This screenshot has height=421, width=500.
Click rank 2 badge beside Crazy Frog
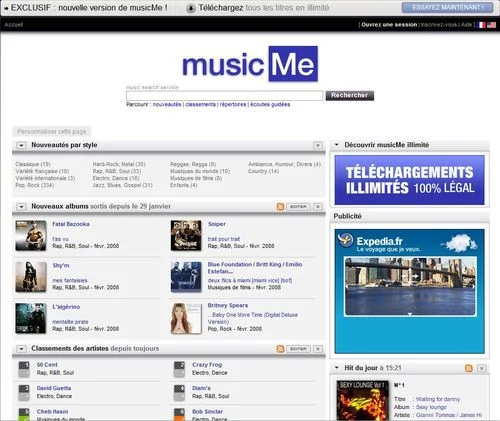pyautogui.click(x=179, y=369)
